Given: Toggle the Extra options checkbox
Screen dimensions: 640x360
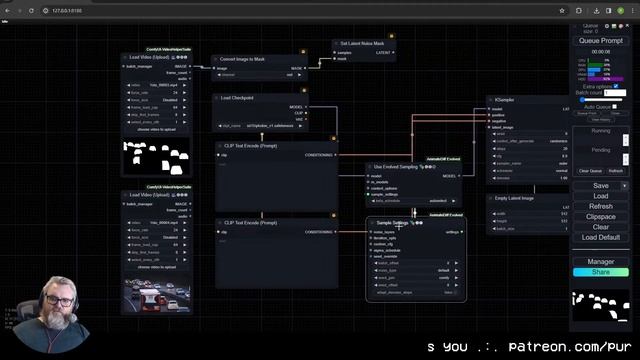Looking at the screenshot, I should point(616,86).
